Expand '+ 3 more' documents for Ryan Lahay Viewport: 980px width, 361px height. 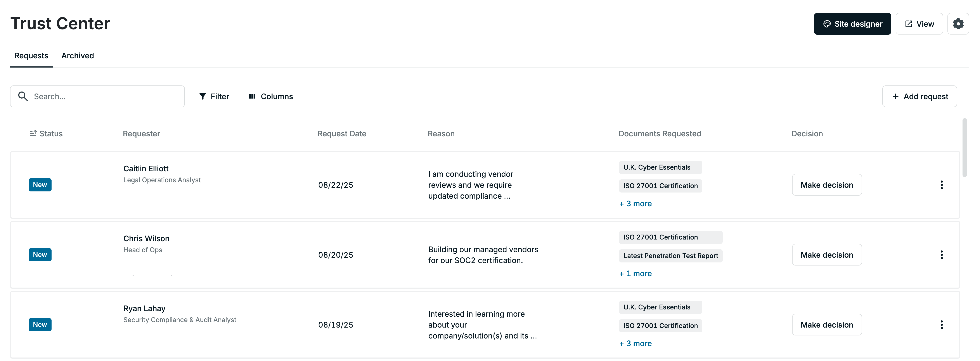(x=635, y=344)
